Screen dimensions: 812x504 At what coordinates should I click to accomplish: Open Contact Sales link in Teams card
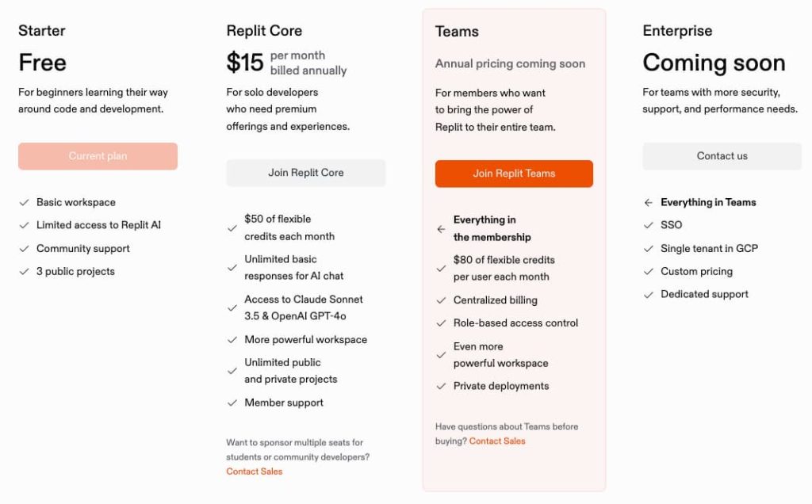click(497, 441)
